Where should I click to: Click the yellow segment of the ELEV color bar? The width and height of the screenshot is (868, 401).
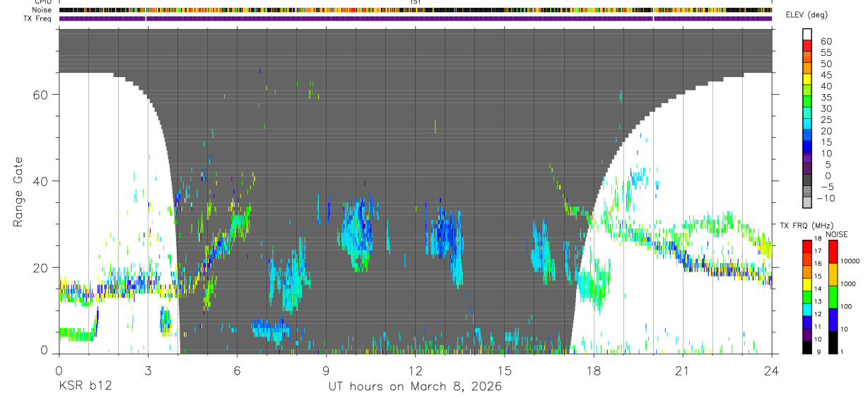[807, 79]
